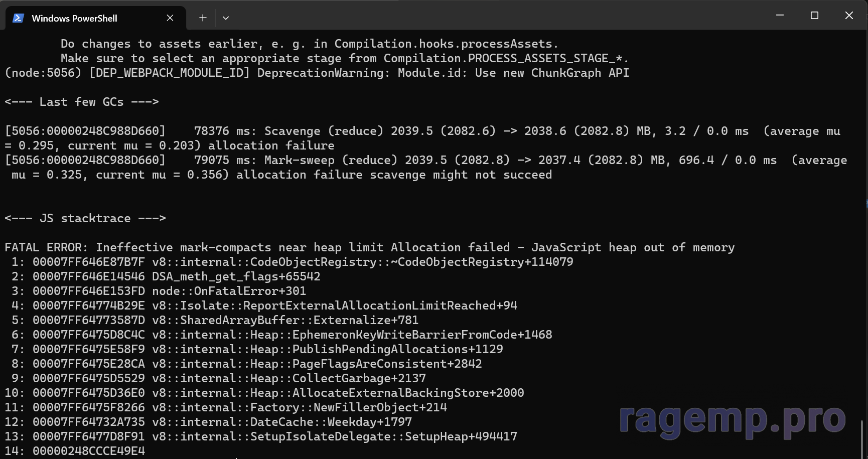Screen dimensions: 868x459
Task: Click the JS stacktrace header line
Action: pos(85,218)
